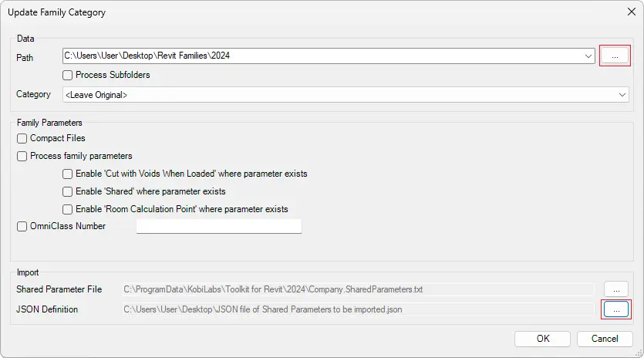Viewport: 644px width, 358px height.
Task: Click the Update Family Category title bar
Action: tap(309, 12)
